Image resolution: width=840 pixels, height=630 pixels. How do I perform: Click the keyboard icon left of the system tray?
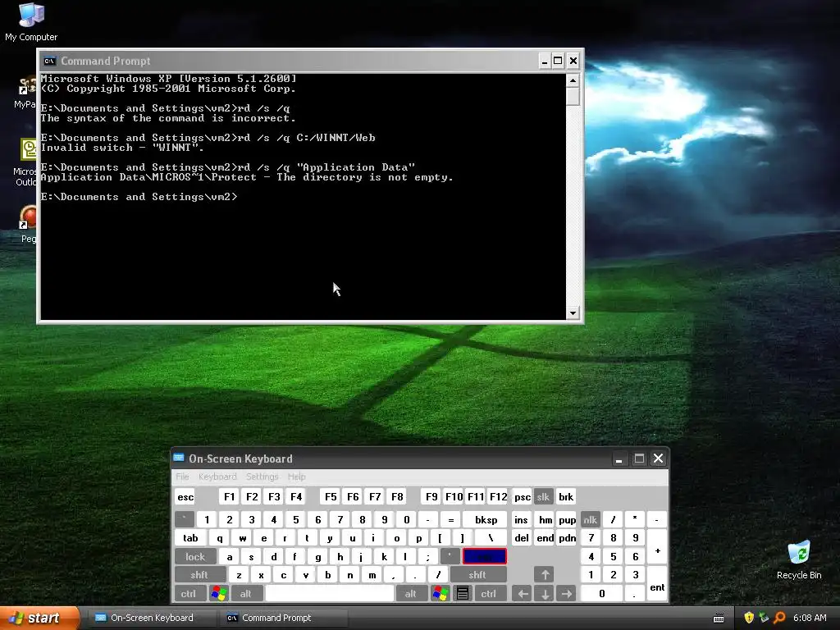point(719,619)
